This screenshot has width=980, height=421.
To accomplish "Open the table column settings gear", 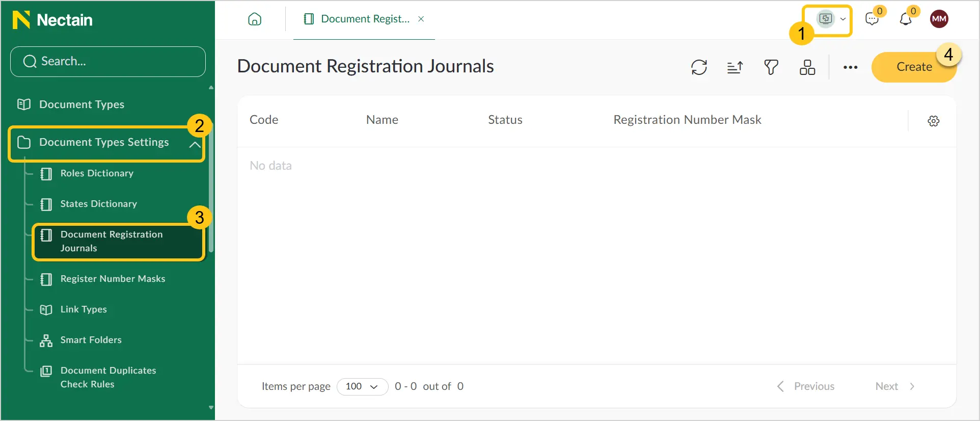I will (934, 121).
